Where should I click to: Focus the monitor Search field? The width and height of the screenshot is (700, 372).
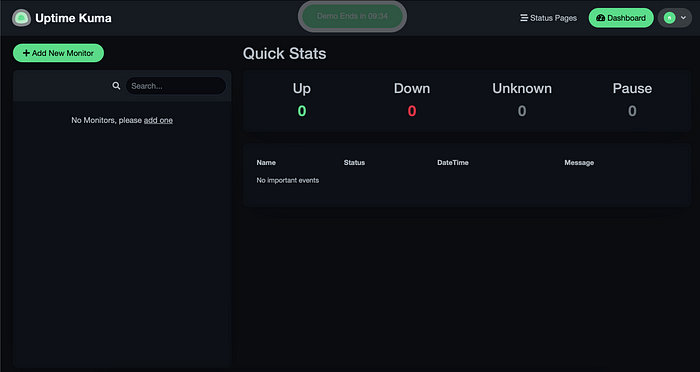click(175, 86)
